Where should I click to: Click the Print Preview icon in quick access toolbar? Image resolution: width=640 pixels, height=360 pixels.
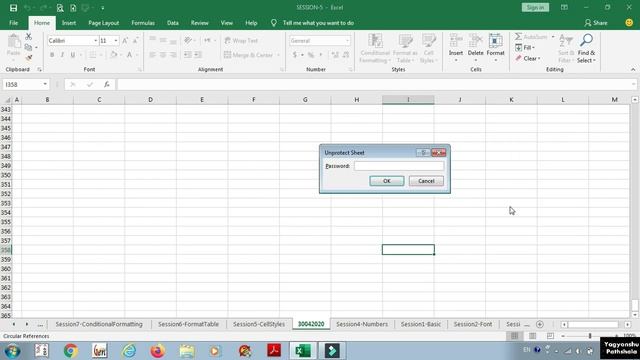[x=60, y=7]
